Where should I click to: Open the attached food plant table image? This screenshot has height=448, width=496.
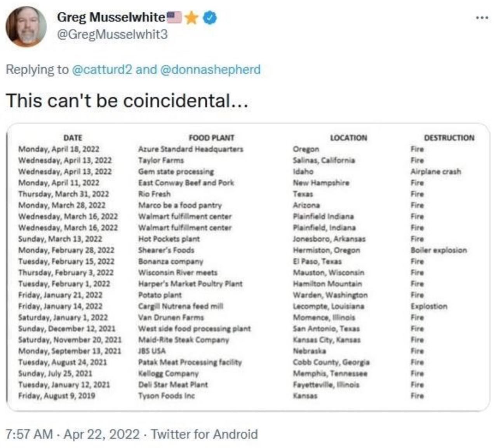coord(248,267)
